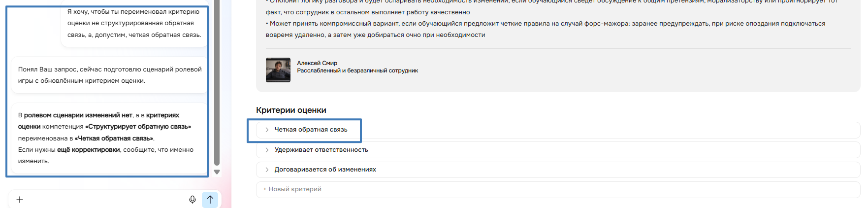Activate the microphone voice input icon
Screen dimensions: 868x208
[193, 200]
